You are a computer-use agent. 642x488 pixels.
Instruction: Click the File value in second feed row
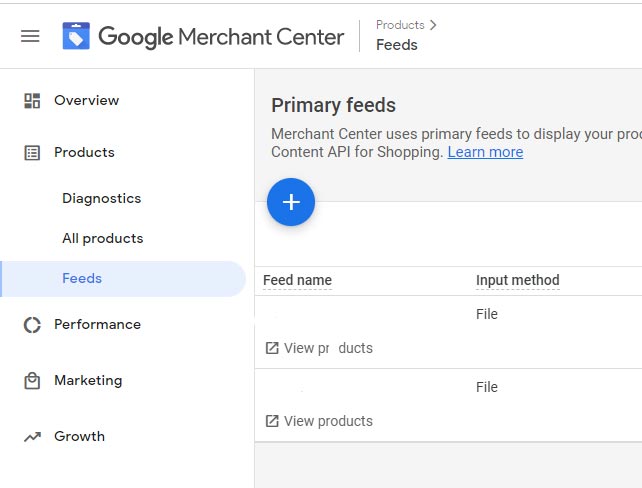point(487,387)
